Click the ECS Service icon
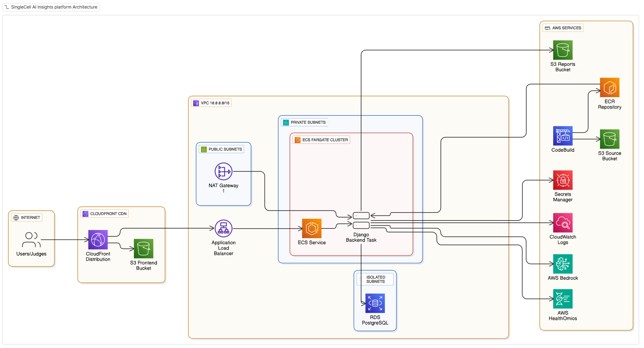 tap(312, 228)
